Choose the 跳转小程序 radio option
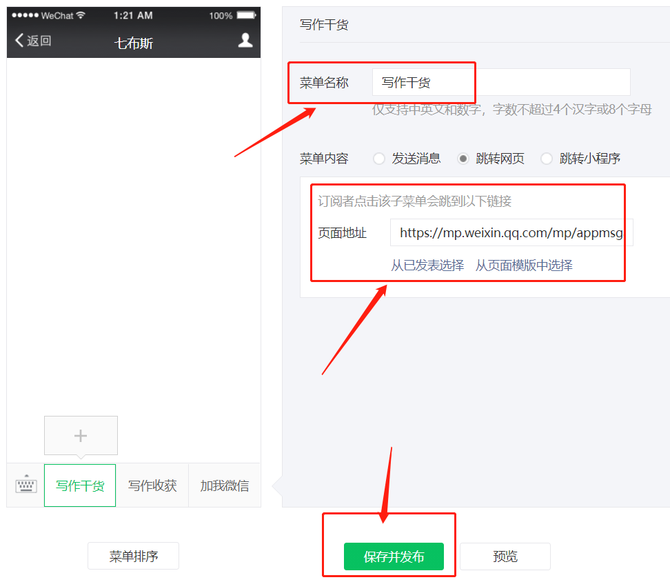Image resolution: width=670 pixels, height=582 pixels. (x=547, y=159)
